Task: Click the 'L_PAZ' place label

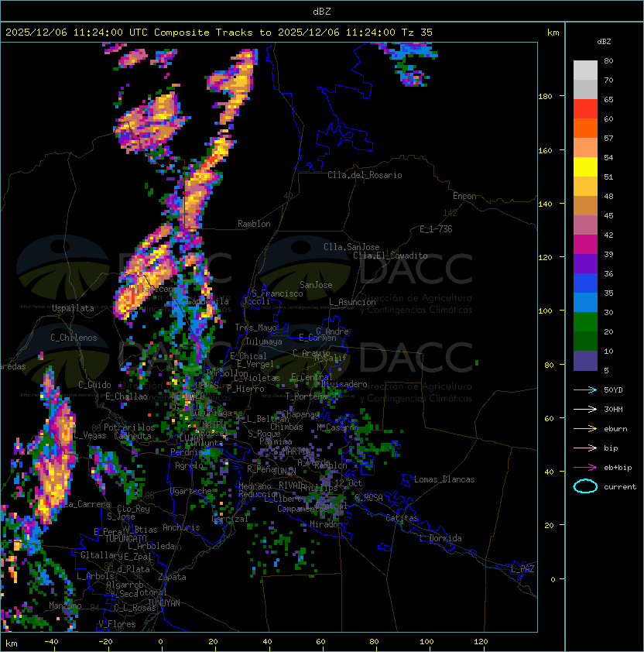Action: click(x=522, y=569)
